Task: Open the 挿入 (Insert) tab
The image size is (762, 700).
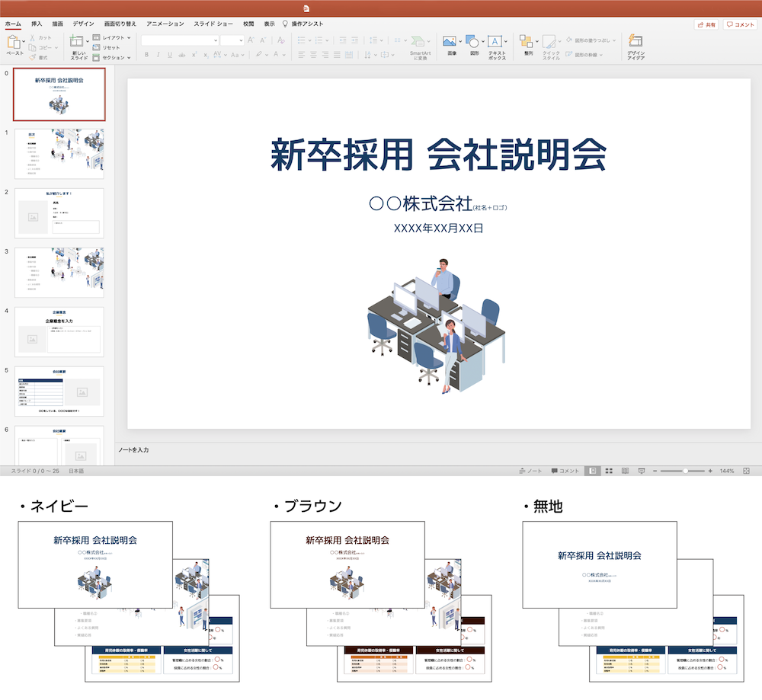Action: tap(37, 24)
